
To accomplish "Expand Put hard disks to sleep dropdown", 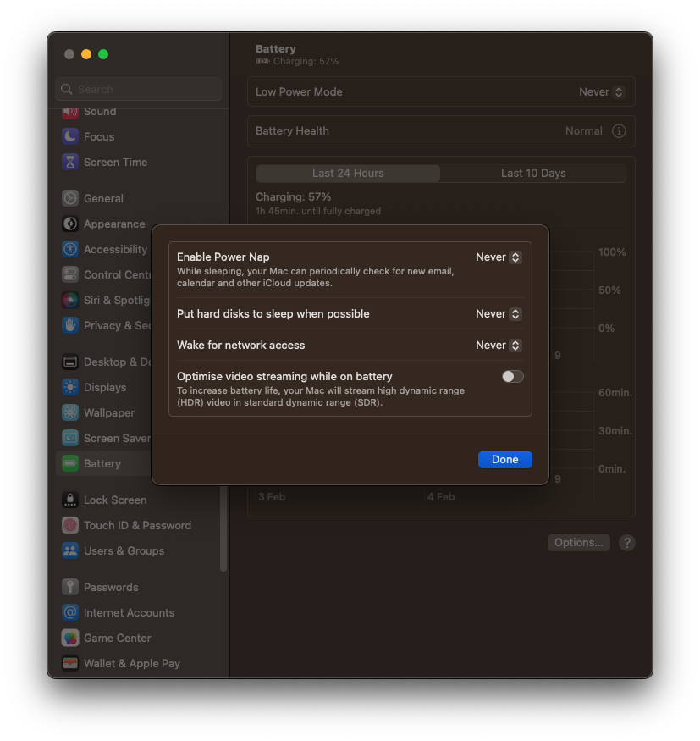I will click(x=499, y=314).
